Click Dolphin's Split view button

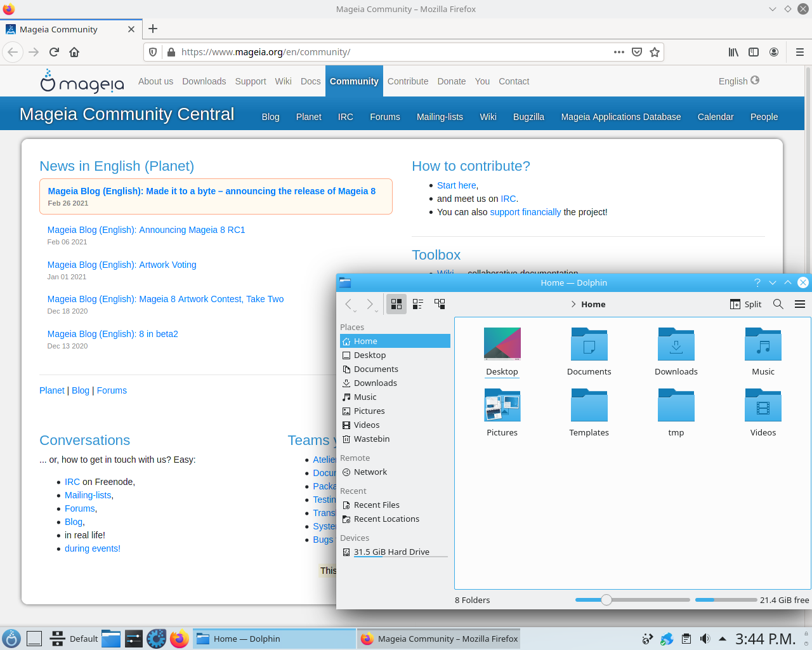click(746, 304)
